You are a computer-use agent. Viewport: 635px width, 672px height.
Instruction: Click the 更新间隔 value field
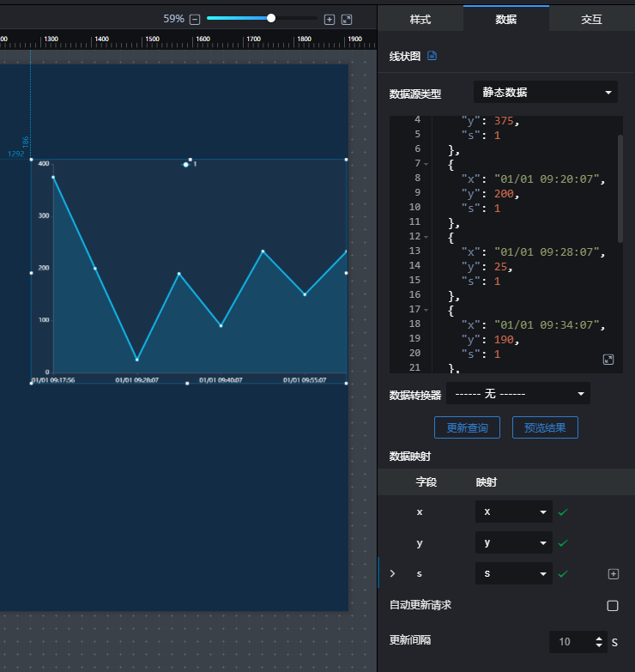tap(572, 642)
